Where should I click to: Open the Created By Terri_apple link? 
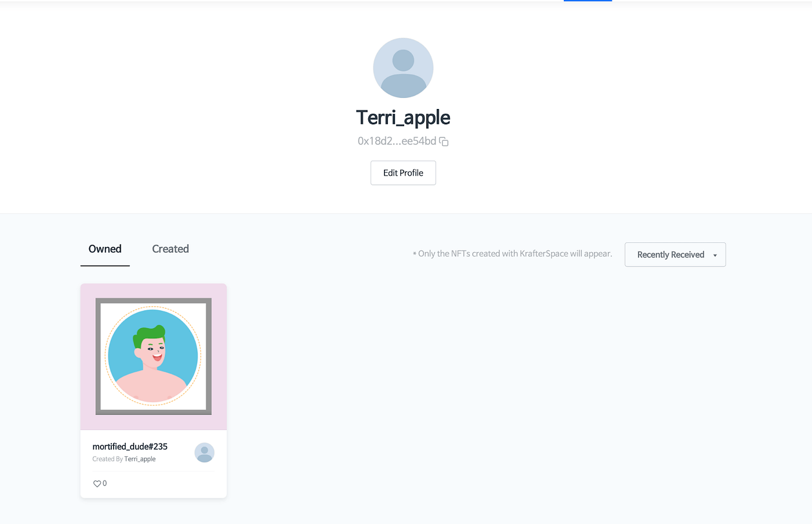(140, 459)
